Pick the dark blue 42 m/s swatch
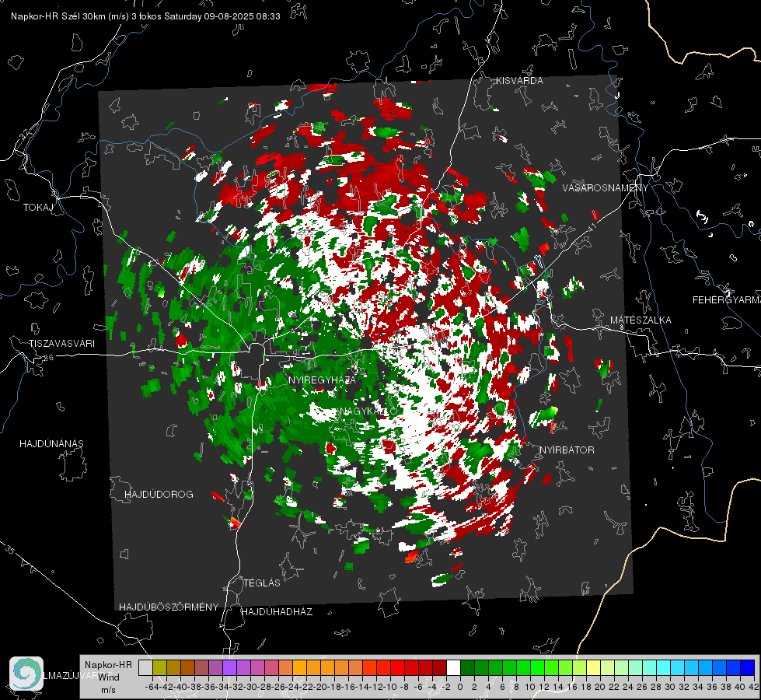The width and height of the screenshot is (761, 700). tap(748, 668)
